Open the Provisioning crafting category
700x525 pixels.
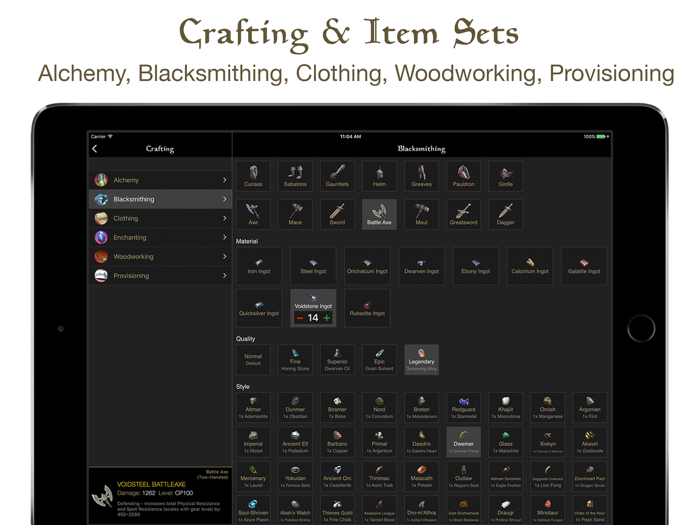(x=160, y=276)
